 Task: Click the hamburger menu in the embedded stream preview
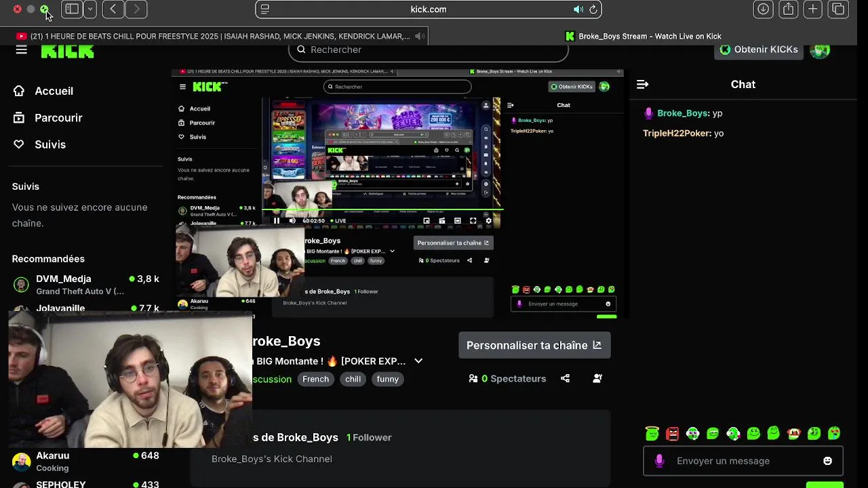click(182, 87)
